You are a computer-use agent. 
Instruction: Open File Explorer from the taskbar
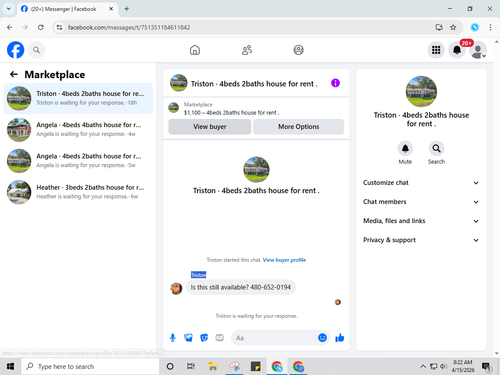[213, 367]
